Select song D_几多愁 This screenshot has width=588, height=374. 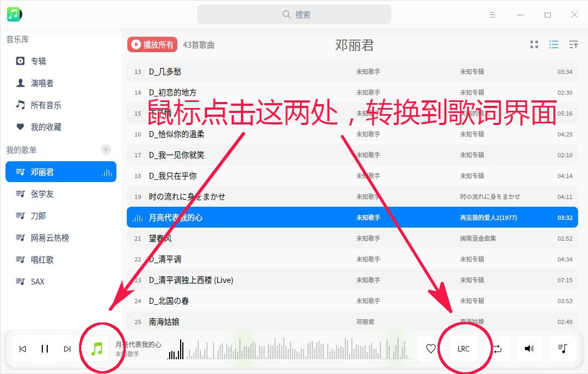point(352,72)
